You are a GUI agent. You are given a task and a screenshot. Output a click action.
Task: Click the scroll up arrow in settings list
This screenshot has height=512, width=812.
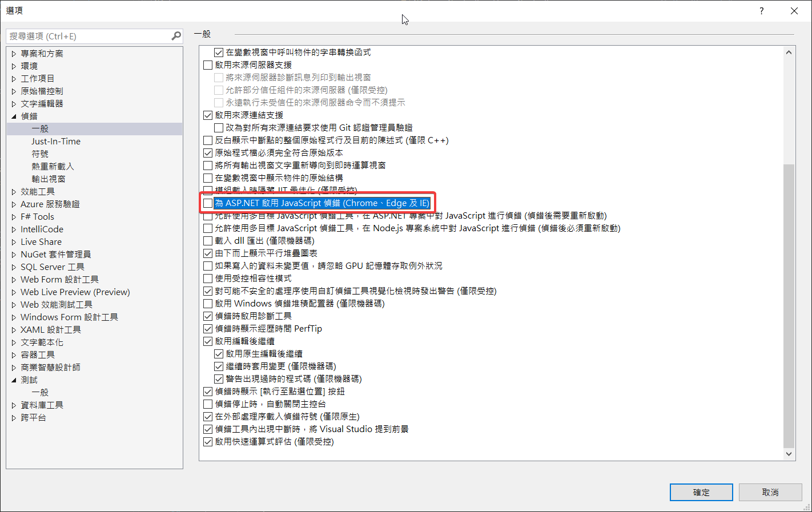pyautogui.click(x=789, y=53)
